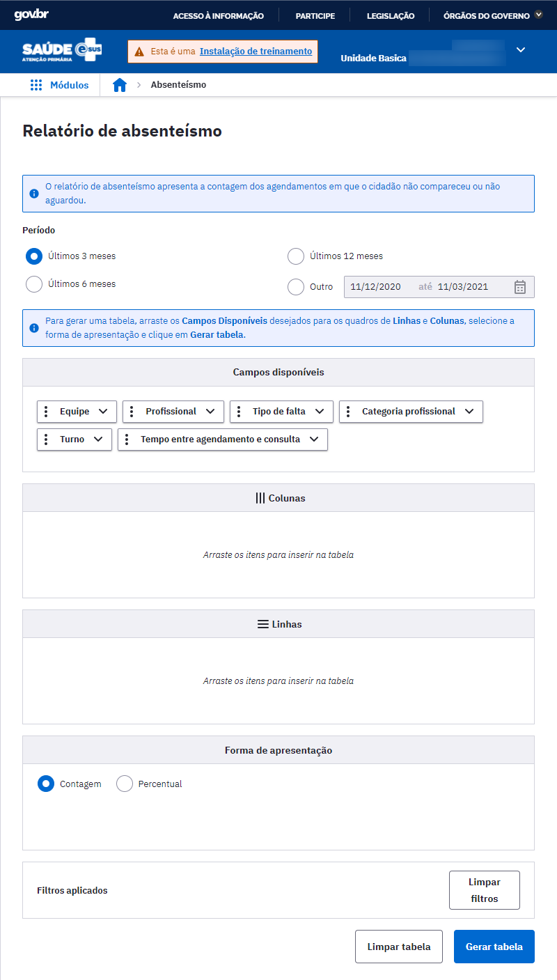The height and width of the screenshot is (980, 557).
Task: Open the Módulos grid icon
Action: [36, 85]
